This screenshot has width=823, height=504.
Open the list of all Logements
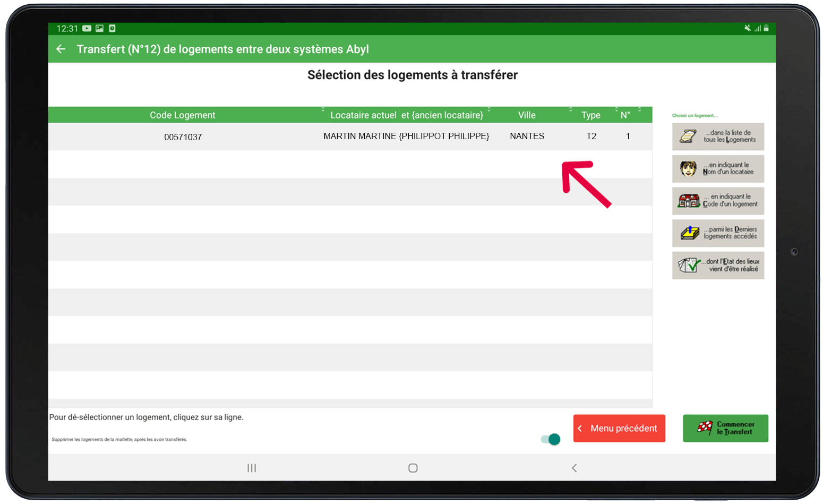tap(718, 136)
